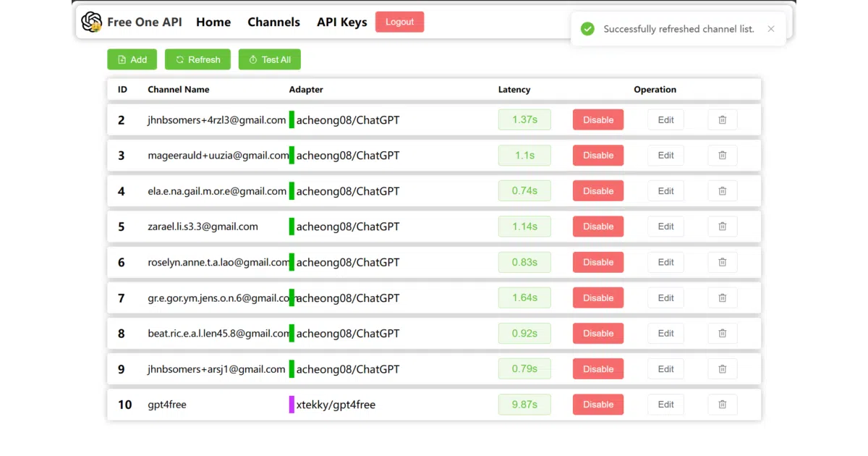Edit channel jhnbsomers+4rzl3@gmail.com

tap(665, 120)
